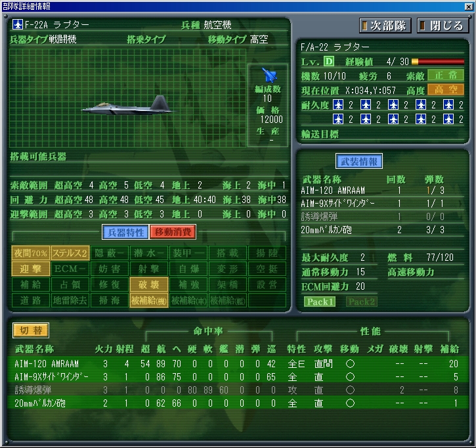
Task: Toggle the ECM- trait cell
Action: tap(70, 269)
